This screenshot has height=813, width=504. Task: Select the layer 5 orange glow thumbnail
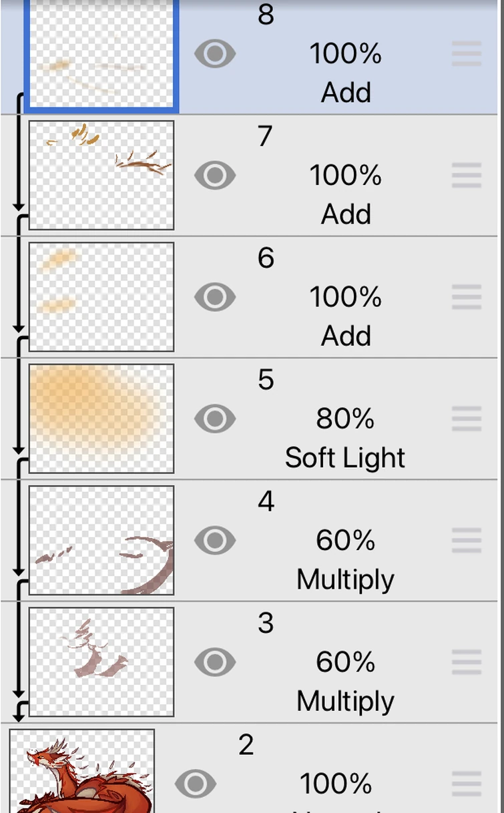coord(101,419)
